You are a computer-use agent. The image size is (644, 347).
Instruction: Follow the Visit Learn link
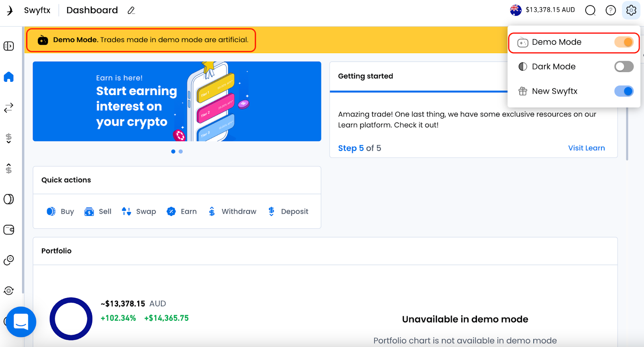[586, 148]
